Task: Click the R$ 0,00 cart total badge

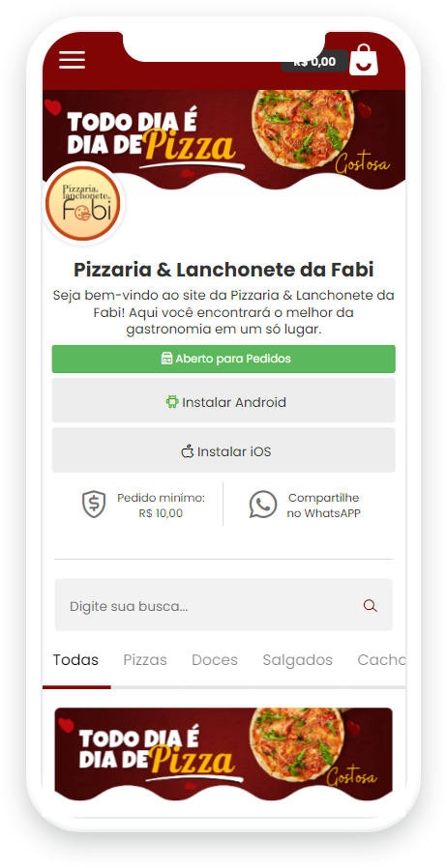Action: click(314, 62)
